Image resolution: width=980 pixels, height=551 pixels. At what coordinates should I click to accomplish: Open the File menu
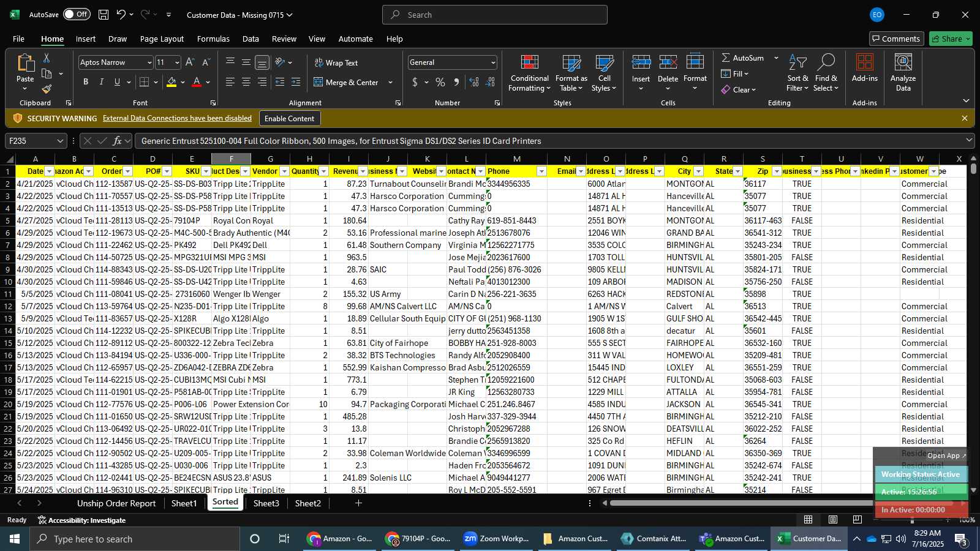[19, 39]
